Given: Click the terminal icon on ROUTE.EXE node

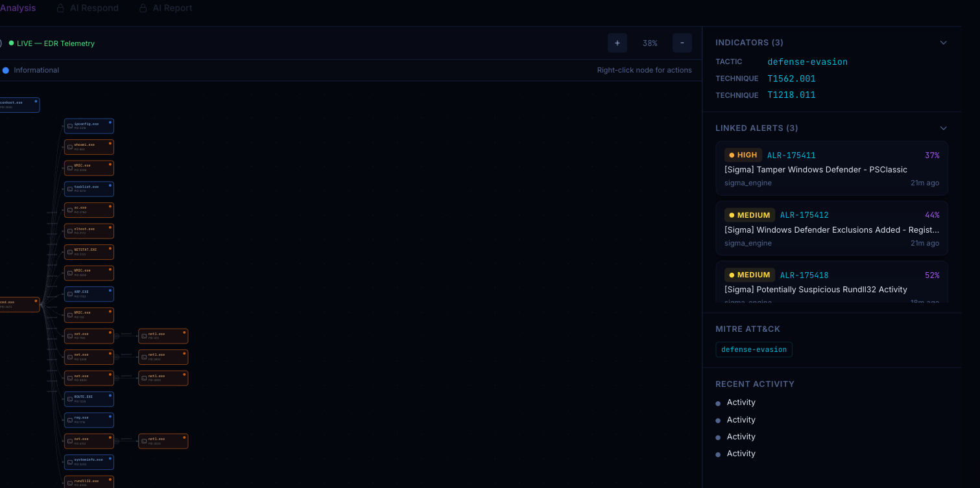Looking at the screenshot, I should (70, 399).
